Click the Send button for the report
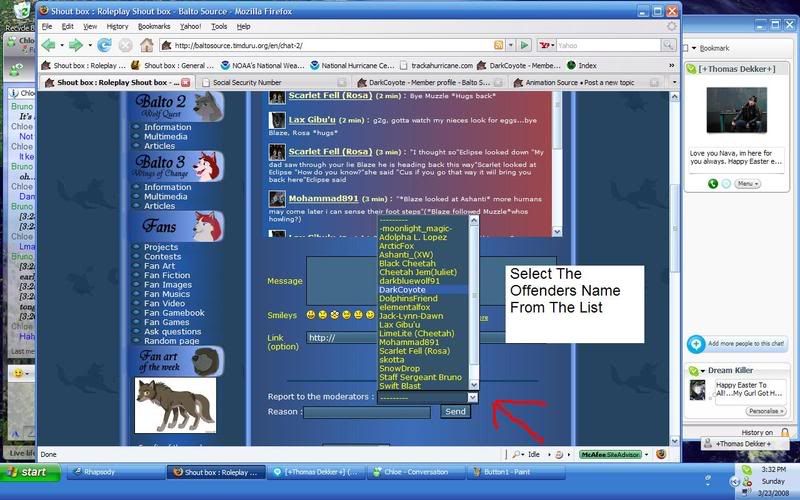 455,412
